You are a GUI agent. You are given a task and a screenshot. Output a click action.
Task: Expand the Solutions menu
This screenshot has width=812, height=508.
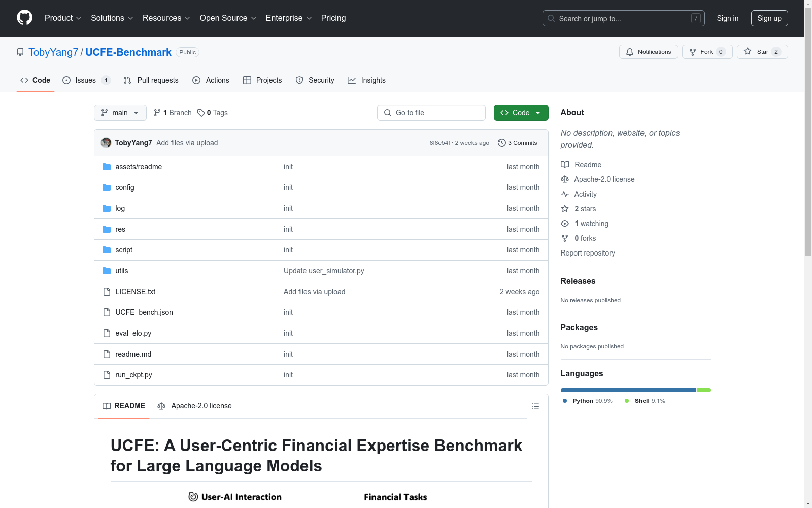[x=112, y=18]
